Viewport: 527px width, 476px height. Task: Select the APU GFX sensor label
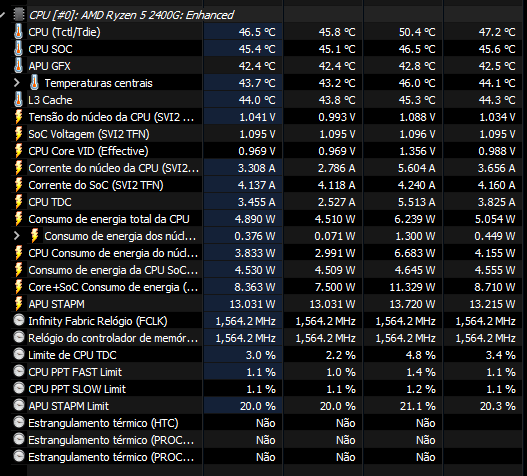point(49,66)
